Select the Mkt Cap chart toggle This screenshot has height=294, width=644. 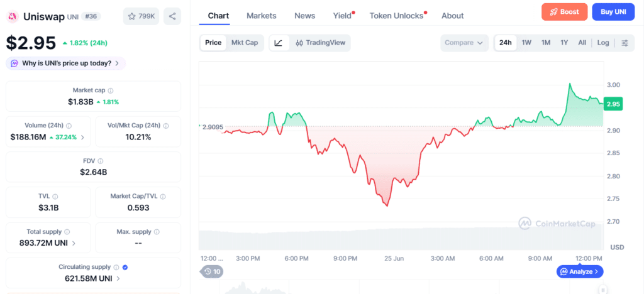(245, 43)
